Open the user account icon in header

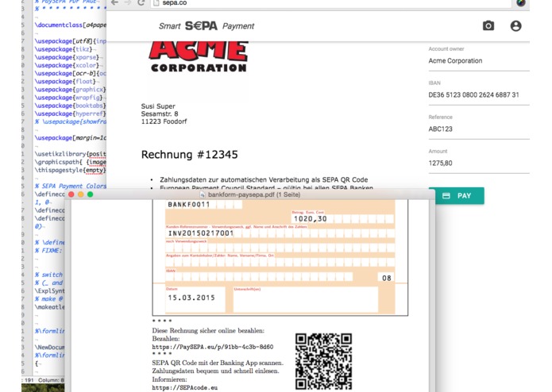515,26
